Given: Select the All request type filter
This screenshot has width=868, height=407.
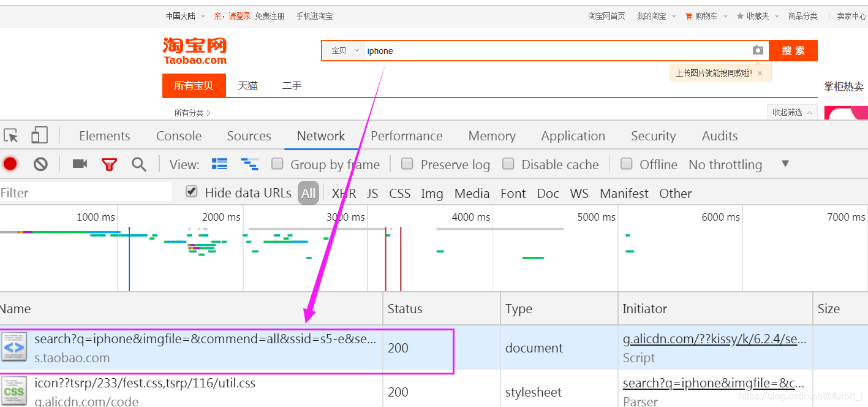Looking at the screenshot, I should tap(308, 193).
